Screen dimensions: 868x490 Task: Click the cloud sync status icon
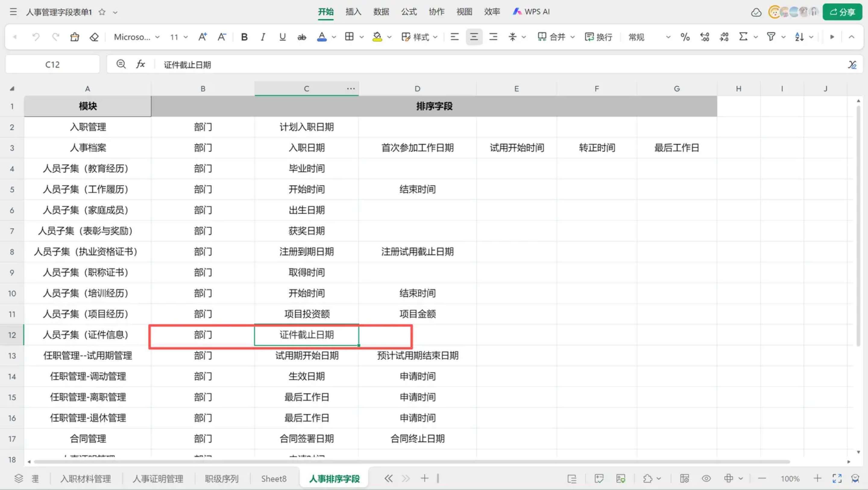[756, 12]
